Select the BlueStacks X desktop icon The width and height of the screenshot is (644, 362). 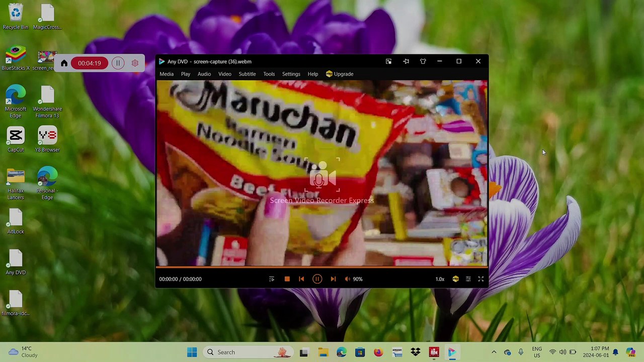tap(16, 58)
